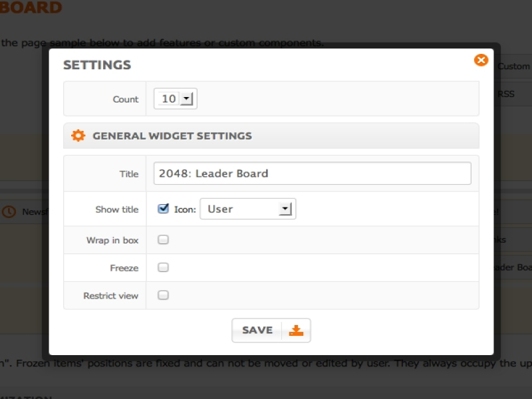
Task: Select the Custom tab behind the dialog
Action: (513, 66)
